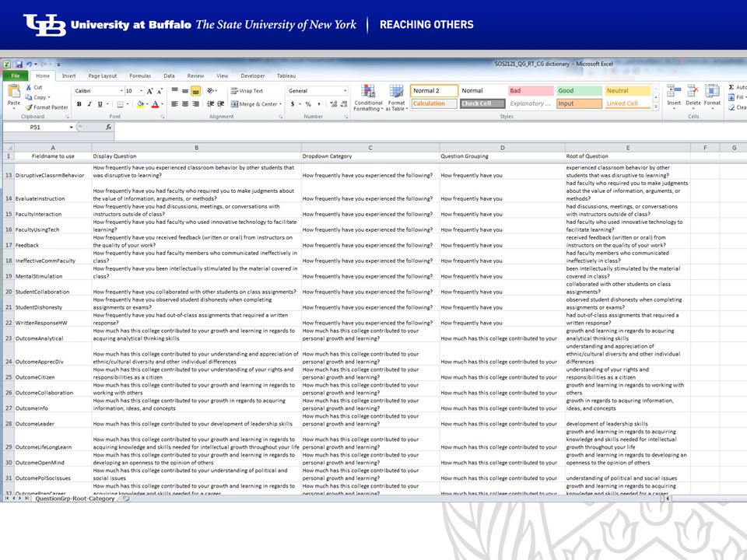Click the decrease indent icon
Screen dimensions: 747x560
pos(210,103)
